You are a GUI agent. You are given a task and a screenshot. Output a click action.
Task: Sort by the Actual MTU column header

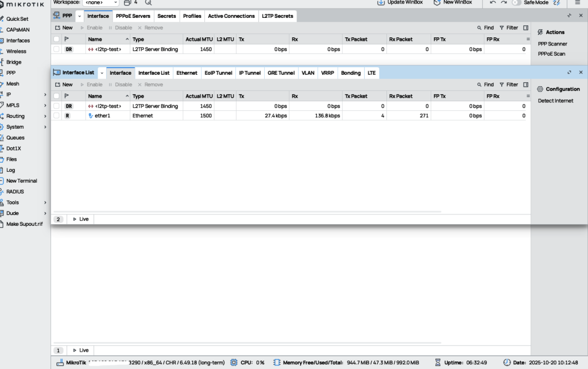(x=199, y=96)
